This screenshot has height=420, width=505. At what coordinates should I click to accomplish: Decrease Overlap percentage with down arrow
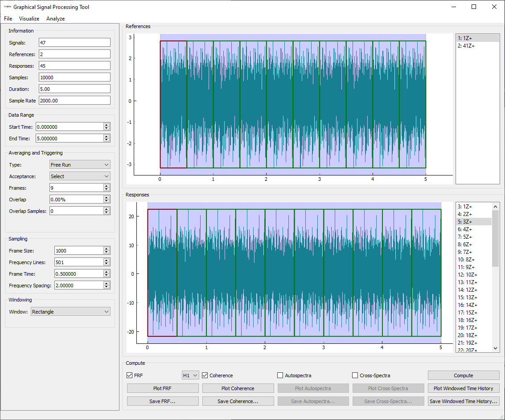tap(106, 201)
